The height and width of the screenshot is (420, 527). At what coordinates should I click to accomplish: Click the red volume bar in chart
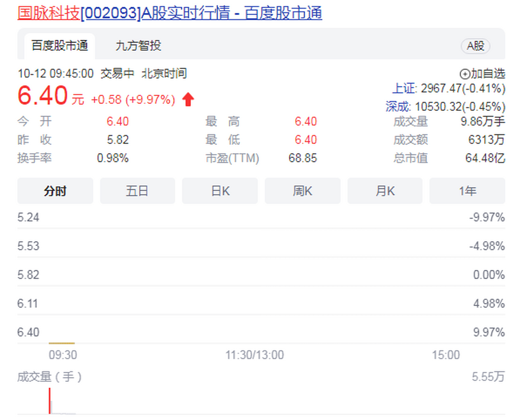[x=50, y=401]
